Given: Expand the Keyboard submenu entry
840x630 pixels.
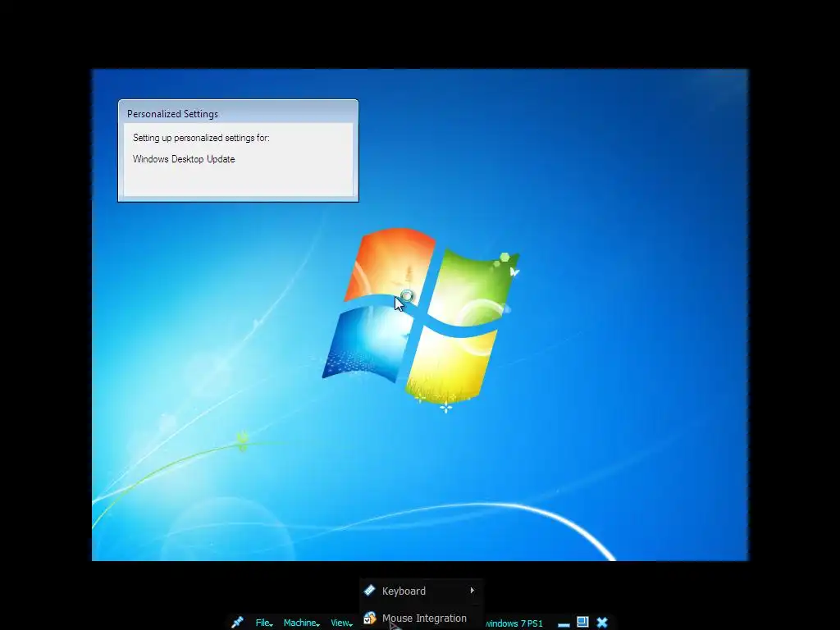Looking at the screenshot, I should pyautogui.click(x=421, y=591).
